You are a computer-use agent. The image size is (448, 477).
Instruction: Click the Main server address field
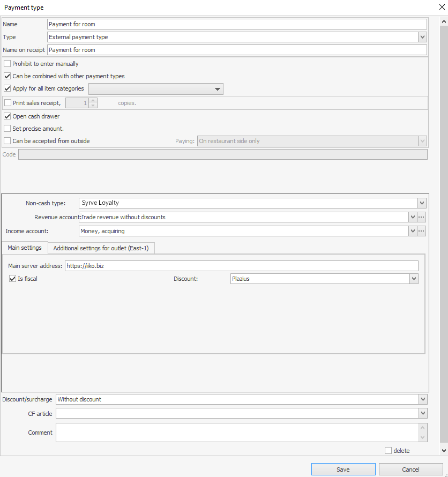(241, 266)
